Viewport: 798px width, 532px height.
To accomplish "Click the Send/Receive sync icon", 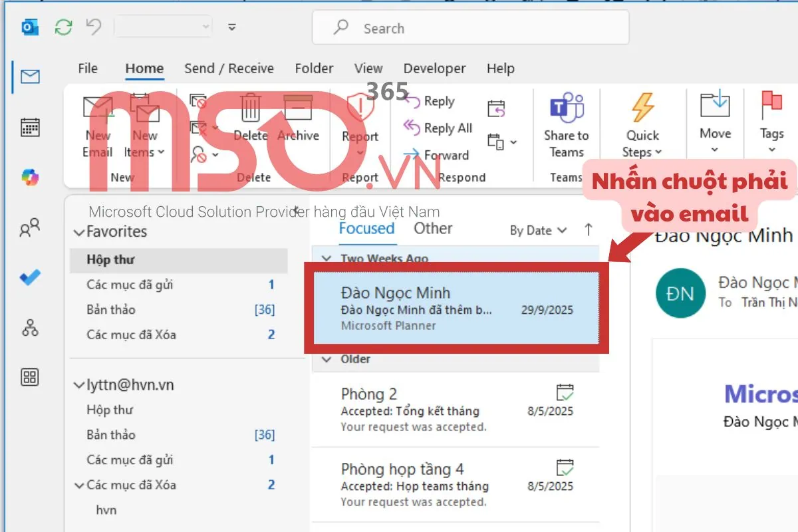I will [63, 27].
